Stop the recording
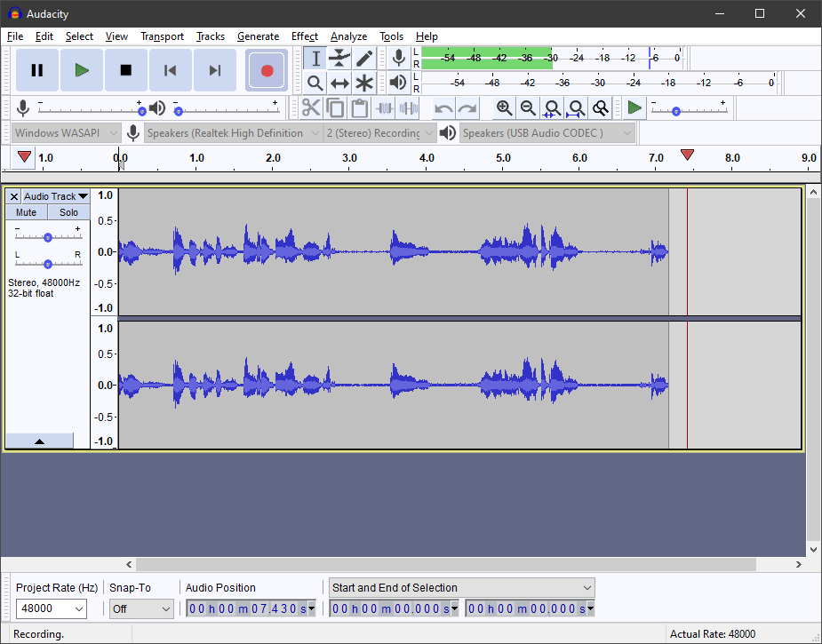This screenshot has height=644, width=822. [126, 70]
